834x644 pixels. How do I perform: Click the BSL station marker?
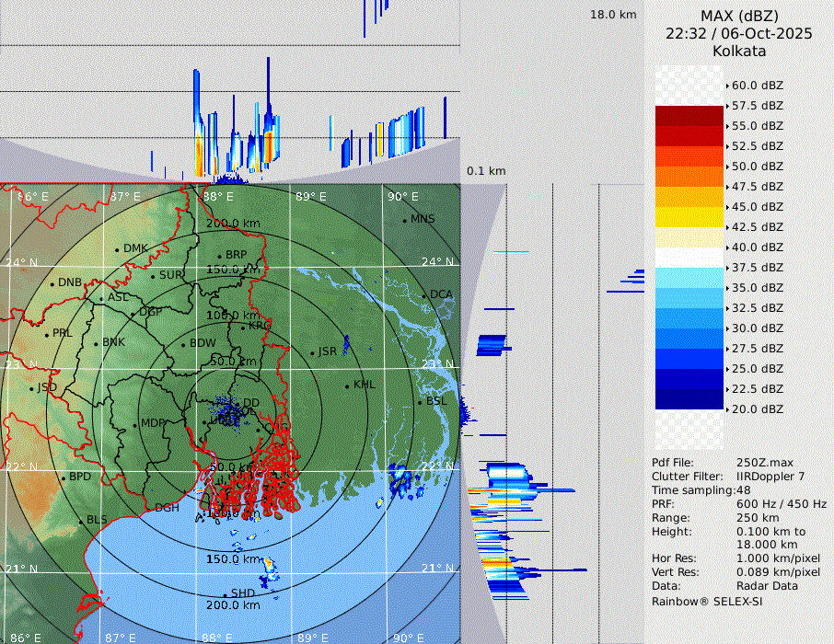point(420,403)
